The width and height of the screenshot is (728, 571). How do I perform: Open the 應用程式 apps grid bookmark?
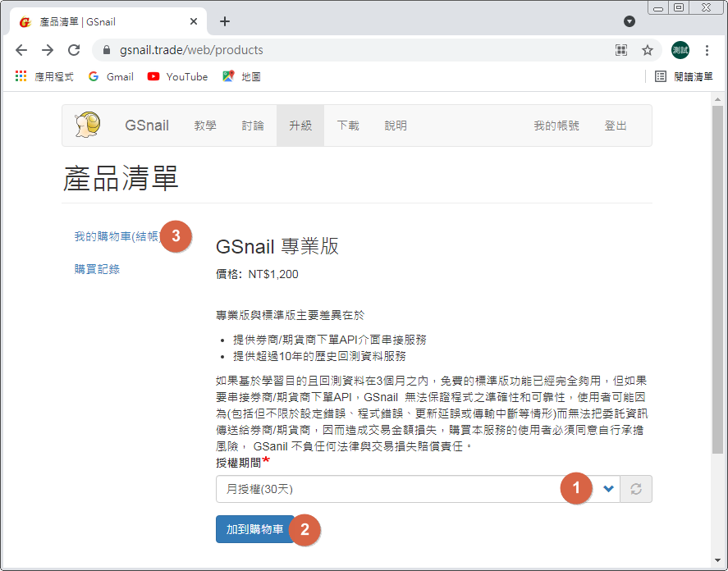(44, 76)
